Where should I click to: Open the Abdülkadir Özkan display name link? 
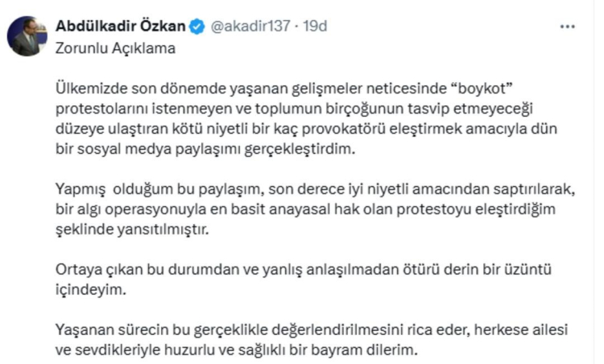point(122,27)
